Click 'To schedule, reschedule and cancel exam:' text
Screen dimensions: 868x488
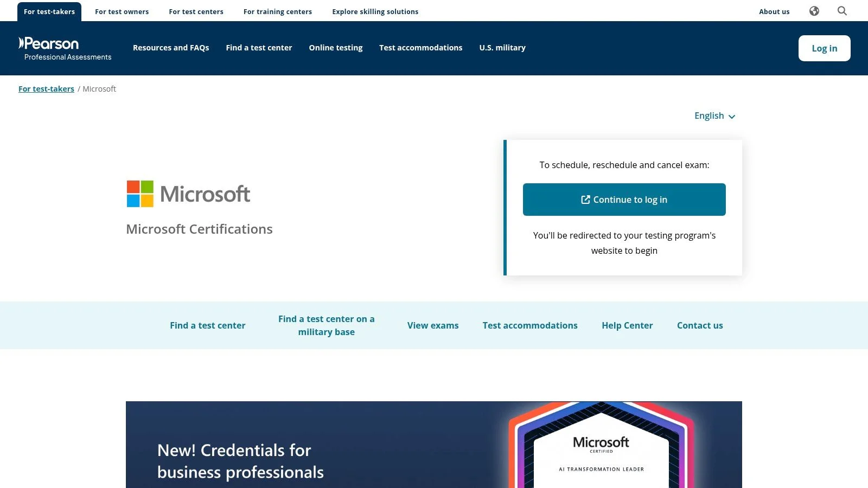point(624,165)
